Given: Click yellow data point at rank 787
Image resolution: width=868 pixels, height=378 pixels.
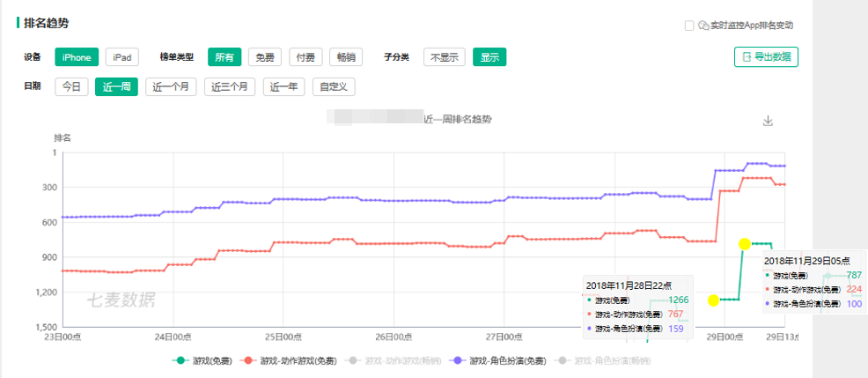Looking at the screenshot, I should click(745, 243).
